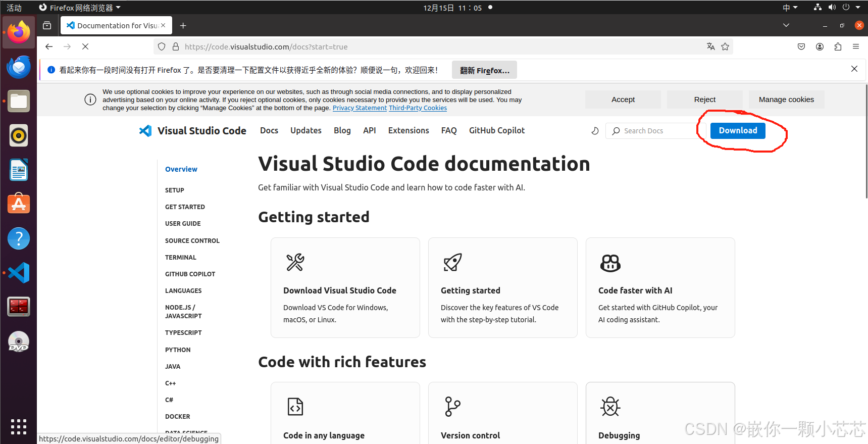Go back with the browser back arrow
The height and width of the screenshot is (444, 868).
pos(49,46)
